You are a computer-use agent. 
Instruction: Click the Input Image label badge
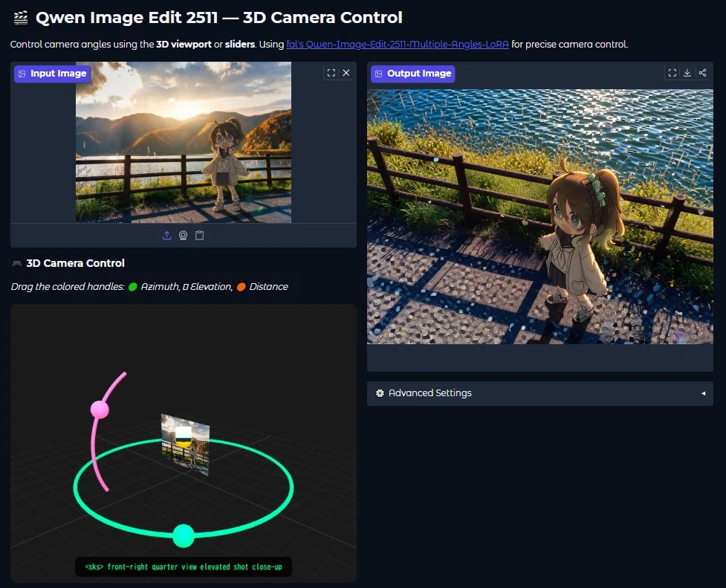(x=52, y=74)
